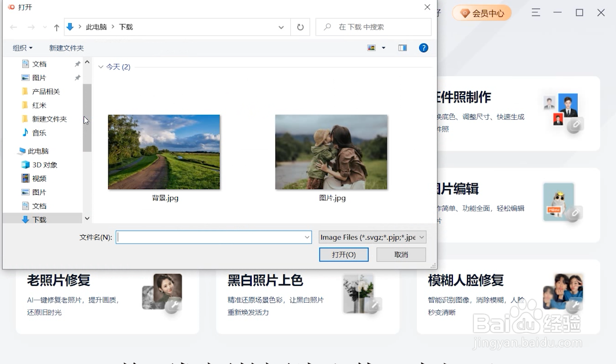Viewport: 616px width, 364px height.
Task: Open the 组织 menu
Action: pos(21,47)
